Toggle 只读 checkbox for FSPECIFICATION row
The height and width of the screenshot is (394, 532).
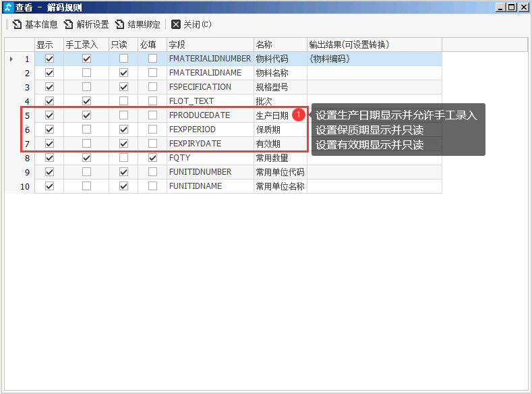pos(123,87)
